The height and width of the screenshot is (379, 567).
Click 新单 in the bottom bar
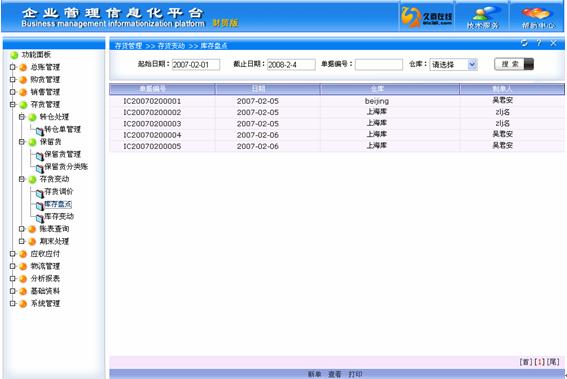[314, 374]
